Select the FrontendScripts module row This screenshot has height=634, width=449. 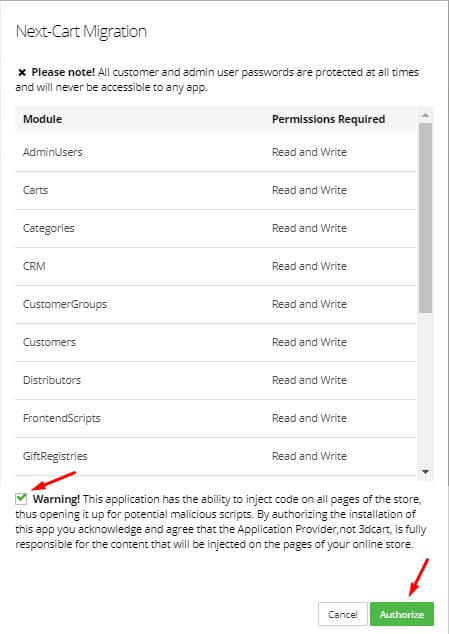(216, 418)
